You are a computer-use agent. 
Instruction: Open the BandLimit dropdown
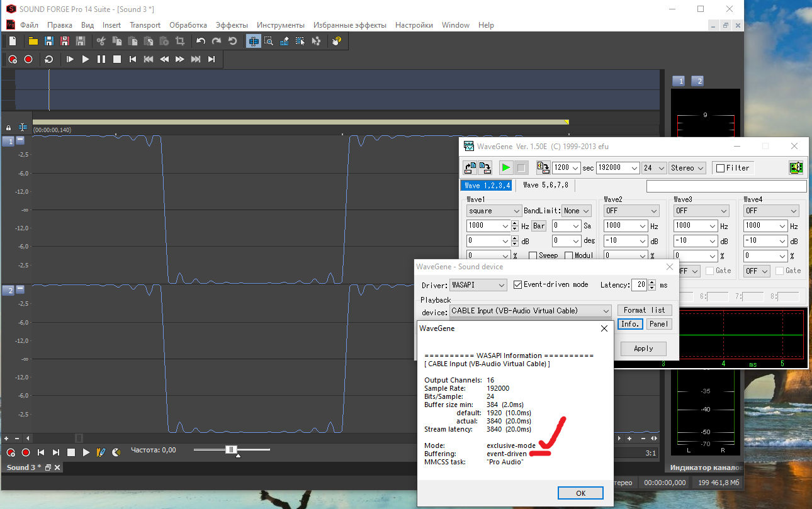(577, 211)
